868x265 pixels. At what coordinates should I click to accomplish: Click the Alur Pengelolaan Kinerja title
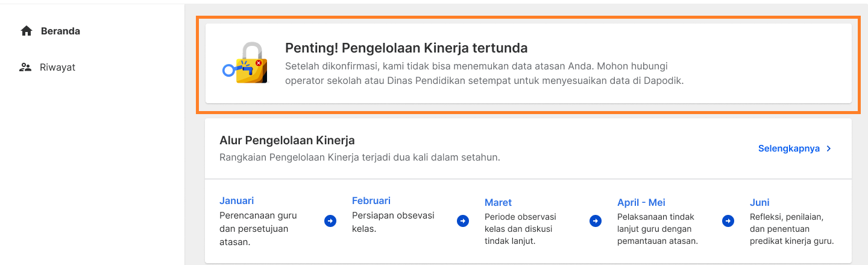click(x=287, y=141)
